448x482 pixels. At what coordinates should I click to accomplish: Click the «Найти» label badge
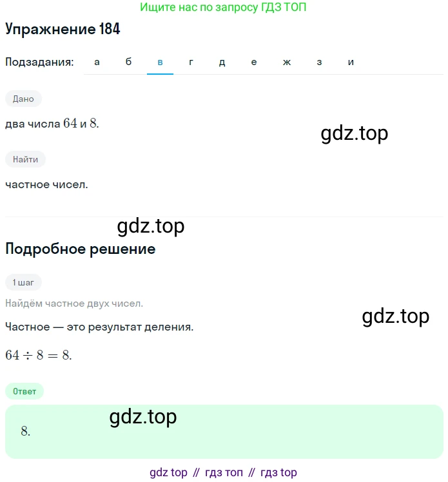pos(26,159)
